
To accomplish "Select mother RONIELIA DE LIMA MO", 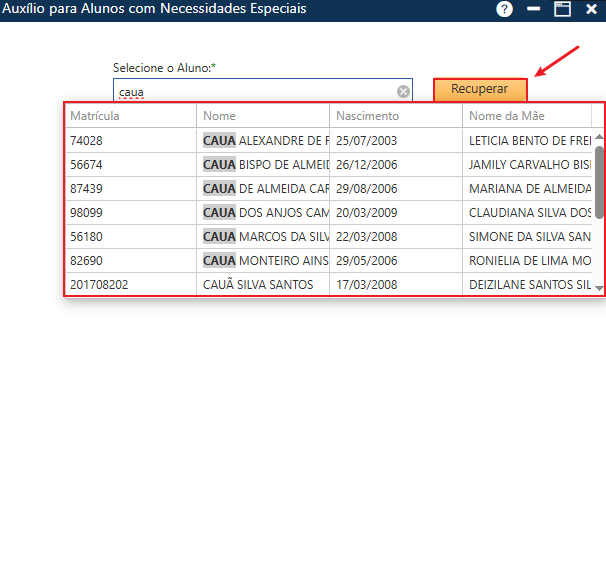I will [x=530, y=261].
